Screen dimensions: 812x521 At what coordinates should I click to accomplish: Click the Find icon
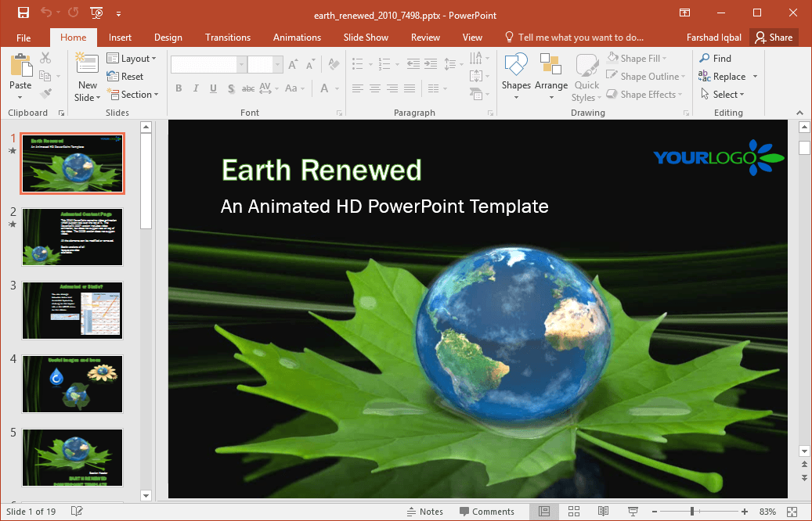[x=716, y=57]
